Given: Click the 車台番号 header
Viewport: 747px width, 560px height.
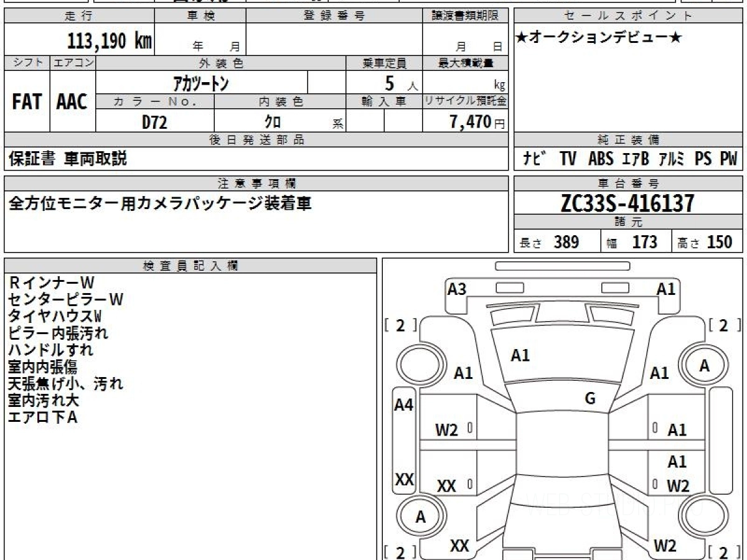Looking at the screenshot, I should [x=628, y=184].
